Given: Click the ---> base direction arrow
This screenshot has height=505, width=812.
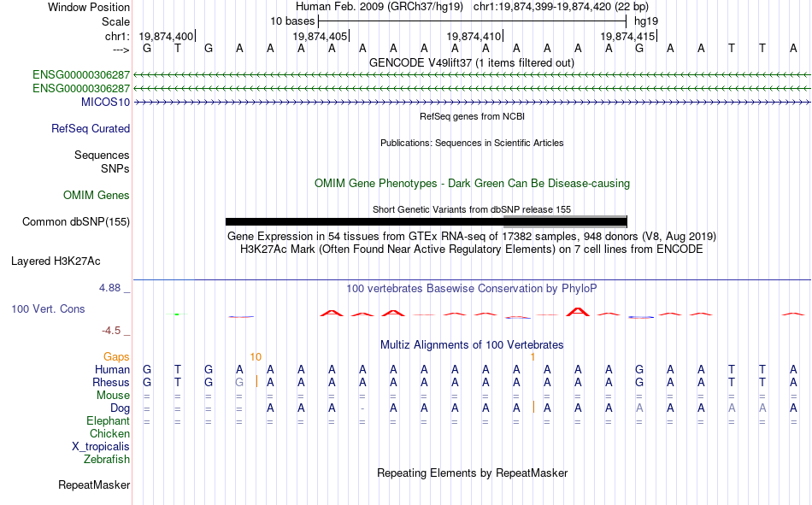Looking at the screenshot, I should click(121, 50).
